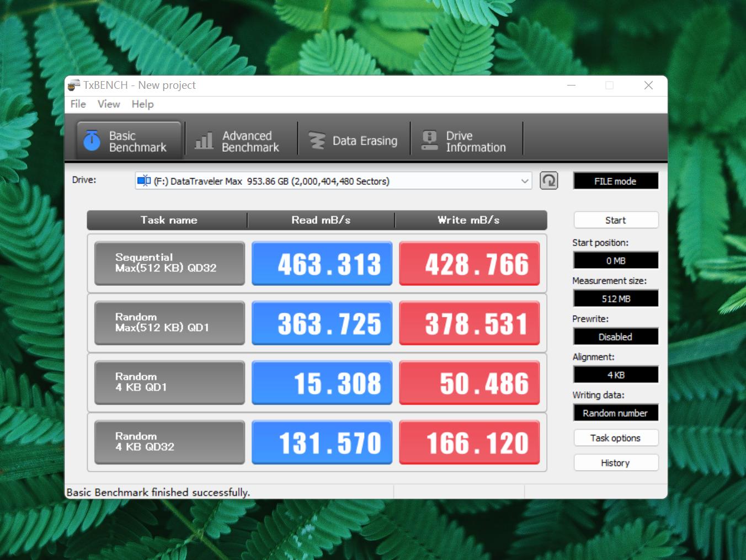
Task: Click the Random 4 KB QD32 task button
Action: [x=169, y=442]
